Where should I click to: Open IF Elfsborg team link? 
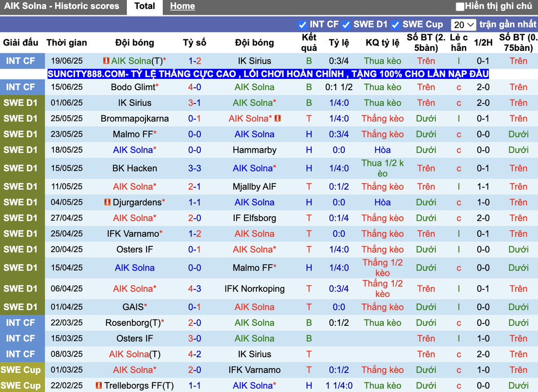(x=254, y=219)
